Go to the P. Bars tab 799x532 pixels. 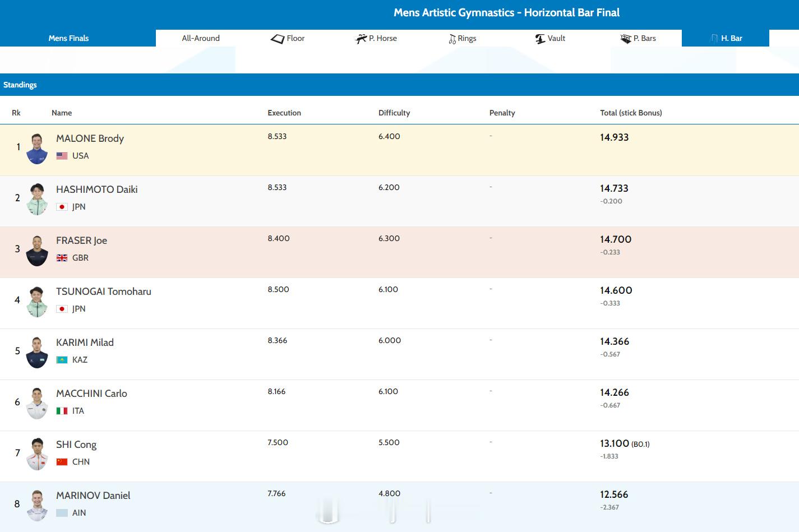638,38
